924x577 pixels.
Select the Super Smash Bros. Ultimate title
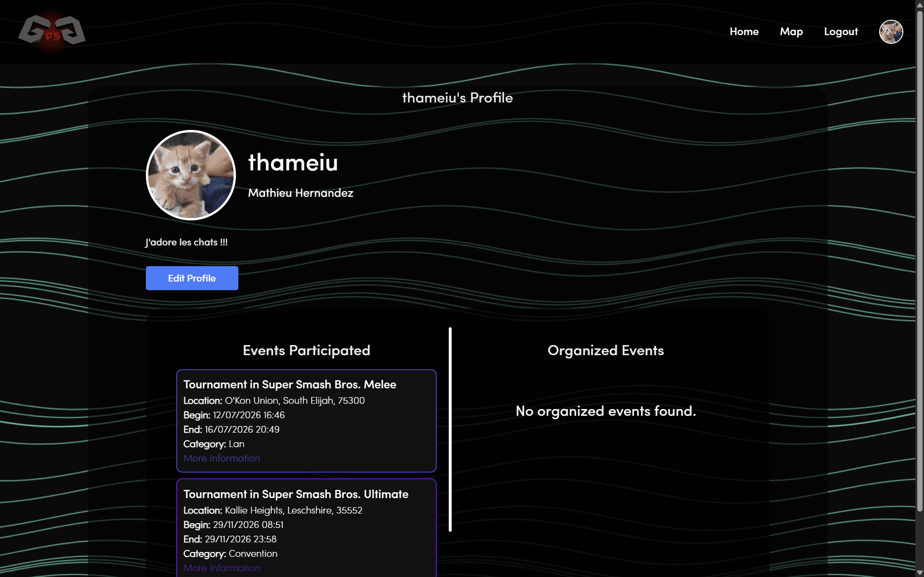click(x=296, y=494)
